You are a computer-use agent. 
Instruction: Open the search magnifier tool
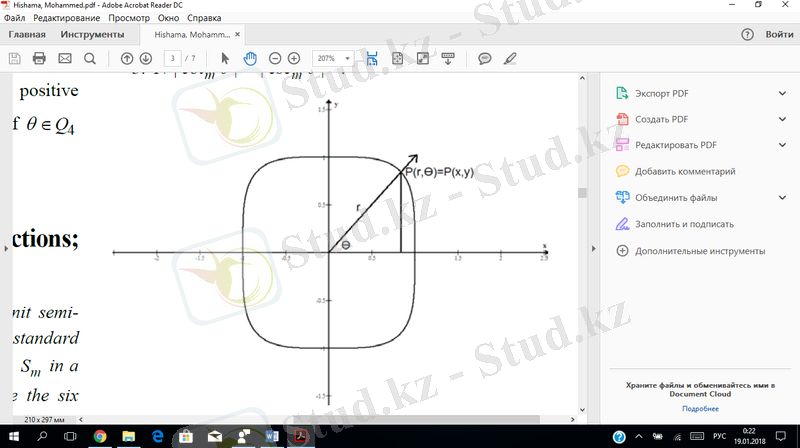point(90,59)
